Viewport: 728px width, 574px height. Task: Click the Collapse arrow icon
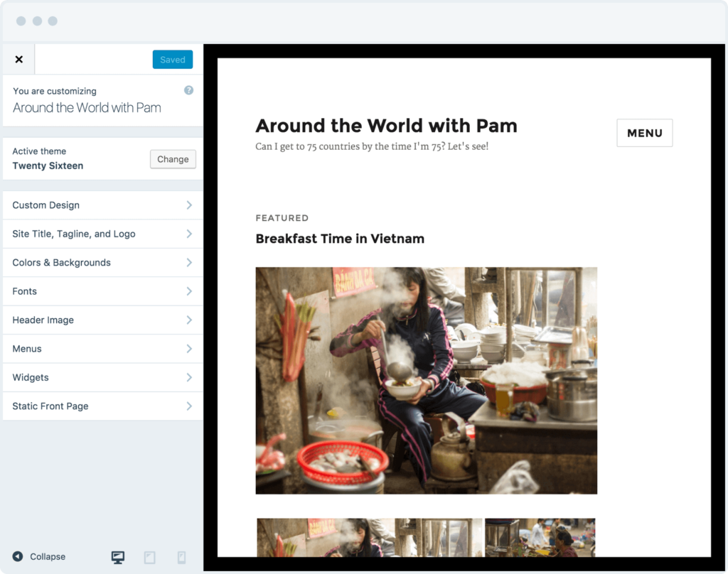[x=18, y=556]
